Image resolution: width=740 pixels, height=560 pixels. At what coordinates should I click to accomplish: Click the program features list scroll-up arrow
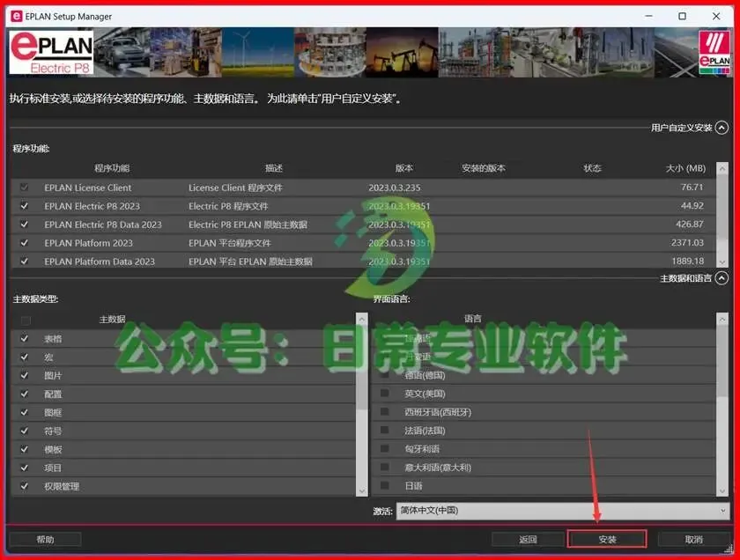[722, 168]
